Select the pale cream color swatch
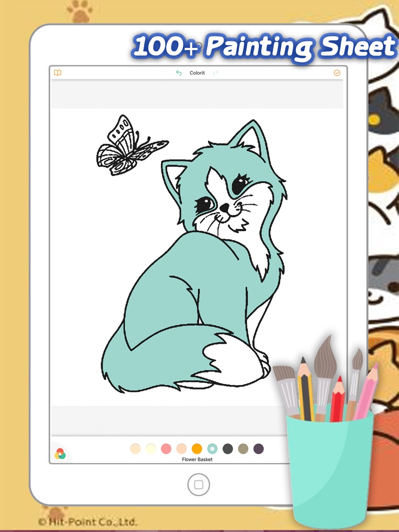Image resolution: width=399 pixels, height=532 pixels. 151,449
